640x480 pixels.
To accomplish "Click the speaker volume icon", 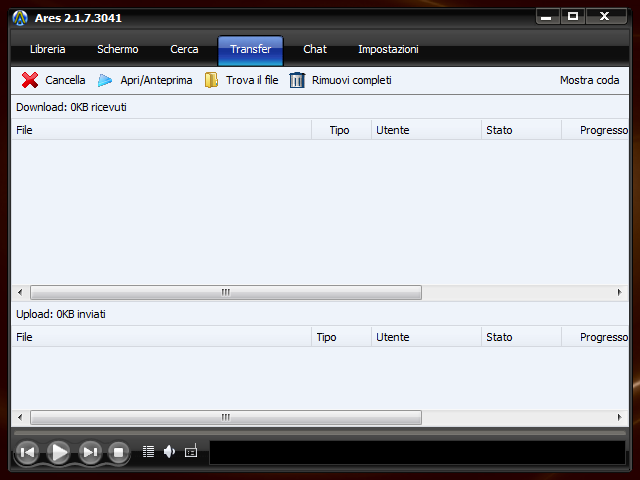I will pyautogui.click(x=169, y=452).
